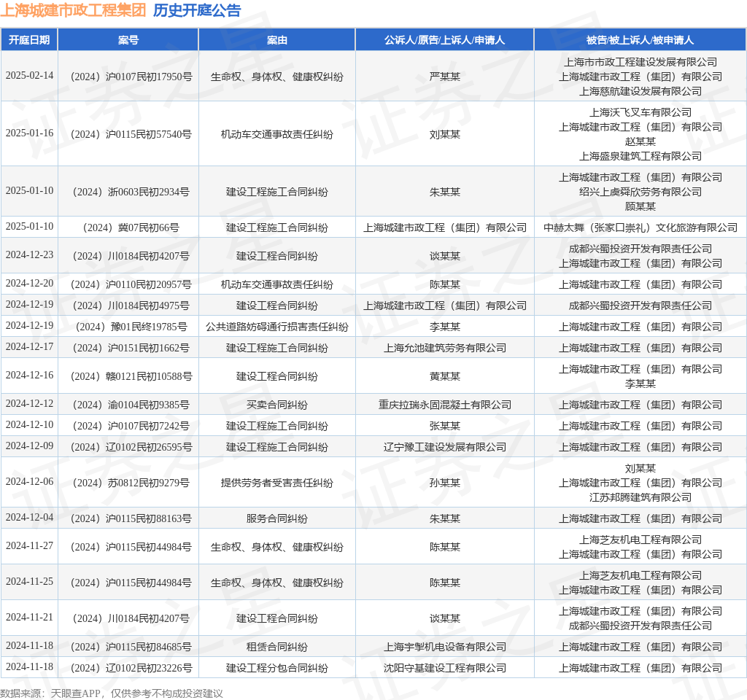The width and height of the screenshot is (747, 700).
Task: Click defendant 中赫太舞（张家口崇礼）文化旅游有限公司
Action: [x=640, y=227]
